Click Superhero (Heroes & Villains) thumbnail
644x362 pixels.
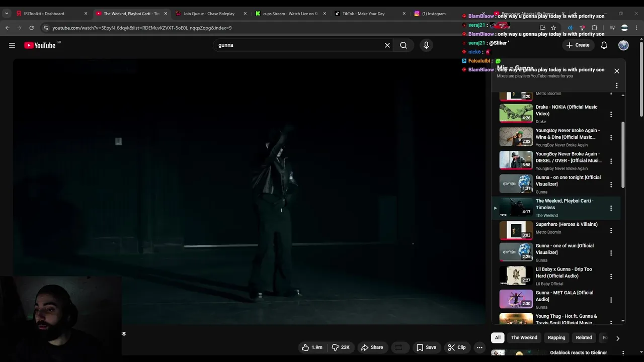pos(516,231)
